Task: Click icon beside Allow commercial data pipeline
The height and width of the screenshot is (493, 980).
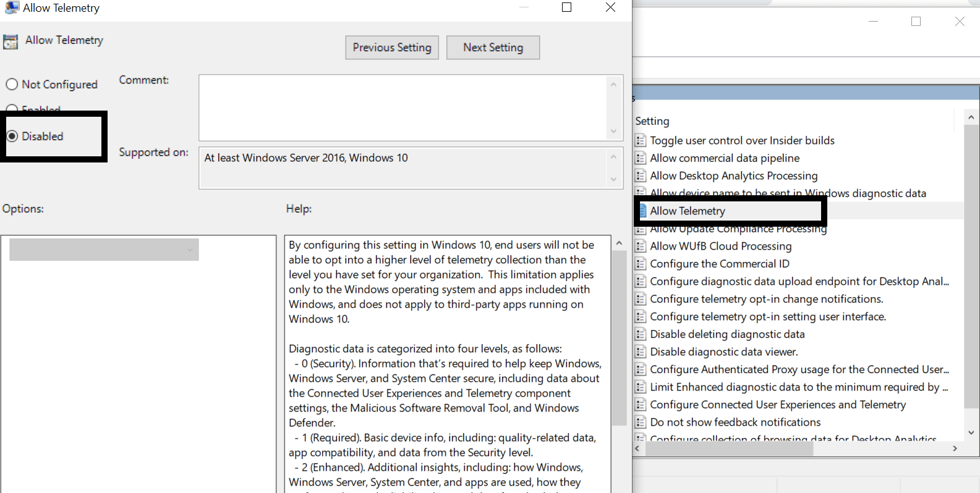Action: pos(641,158)
